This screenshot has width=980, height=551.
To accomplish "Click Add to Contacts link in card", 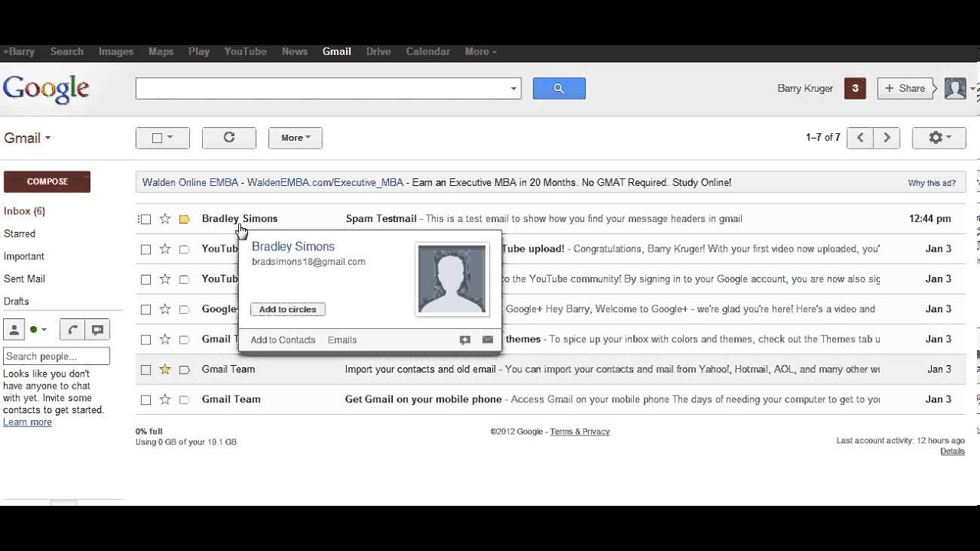I will tap(283, 340).
